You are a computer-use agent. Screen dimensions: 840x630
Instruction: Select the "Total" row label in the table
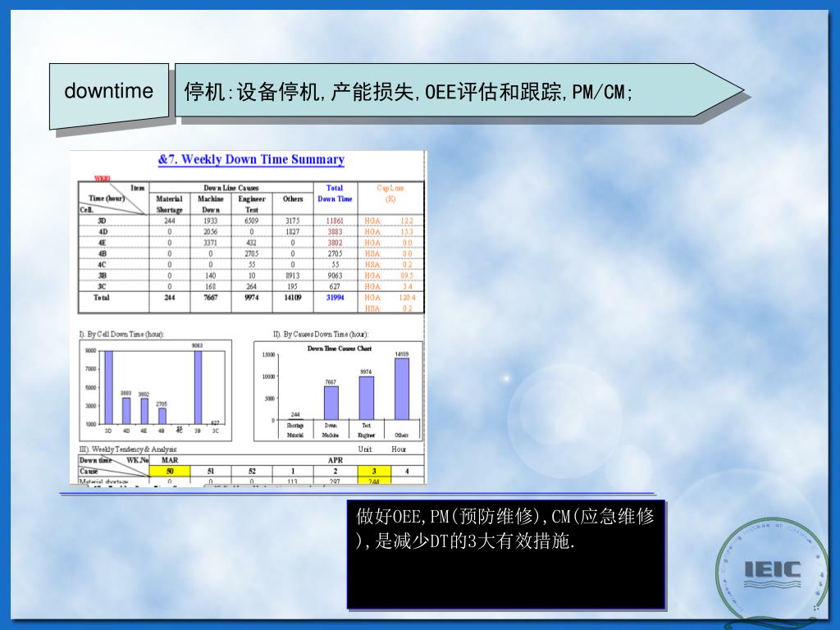[102, 297]
